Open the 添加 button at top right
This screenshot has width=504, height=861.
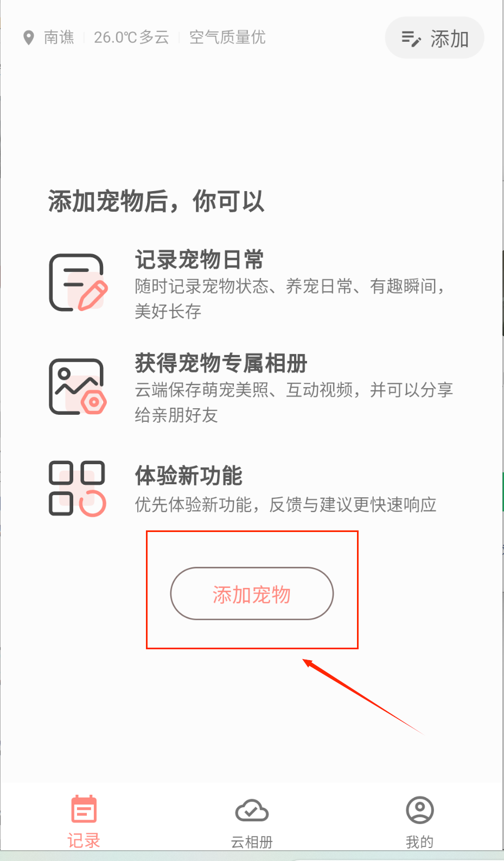[435, 38]
